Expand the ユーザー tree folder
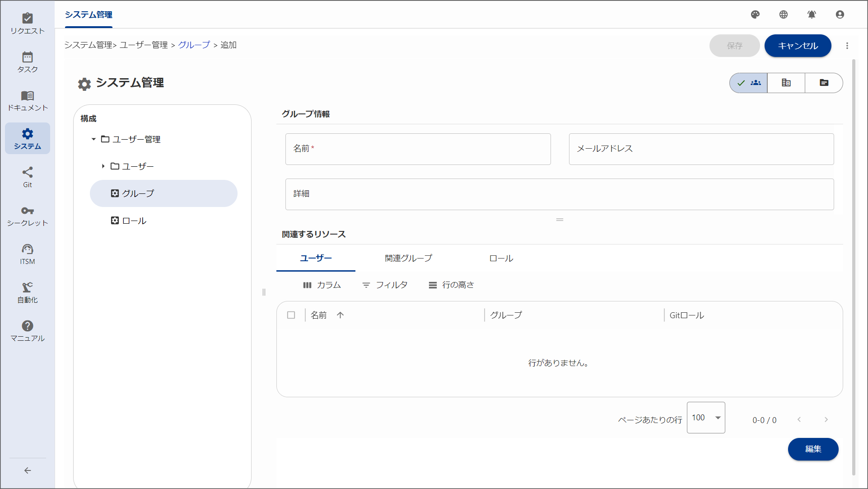Screen dimensions: 868x489 point(103,166)
